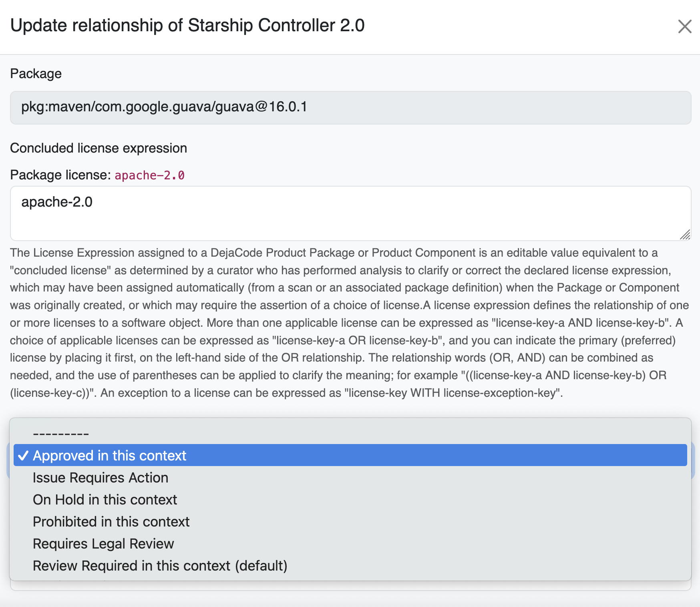
Task: Click the Package purl field
Action: pos(350,107)
